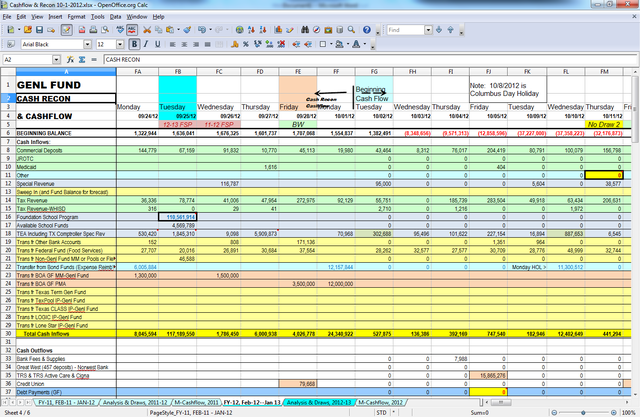
Task: Sort Descending icon in toolbar
Action: pyautogui.click(x=263, y=30)
